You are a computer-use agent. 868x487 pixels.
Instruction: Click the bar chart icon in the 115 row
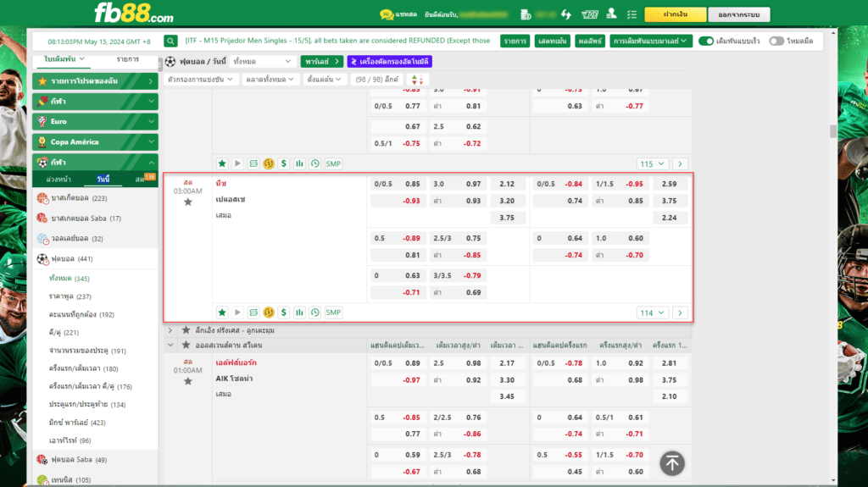tap(299, 163)
